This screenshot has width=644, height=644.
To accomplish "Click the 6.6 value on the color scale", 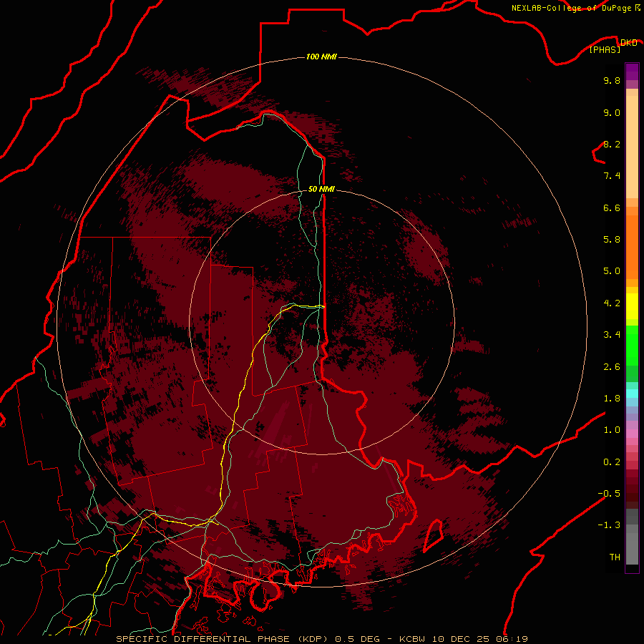I will (x=612, y=208).
